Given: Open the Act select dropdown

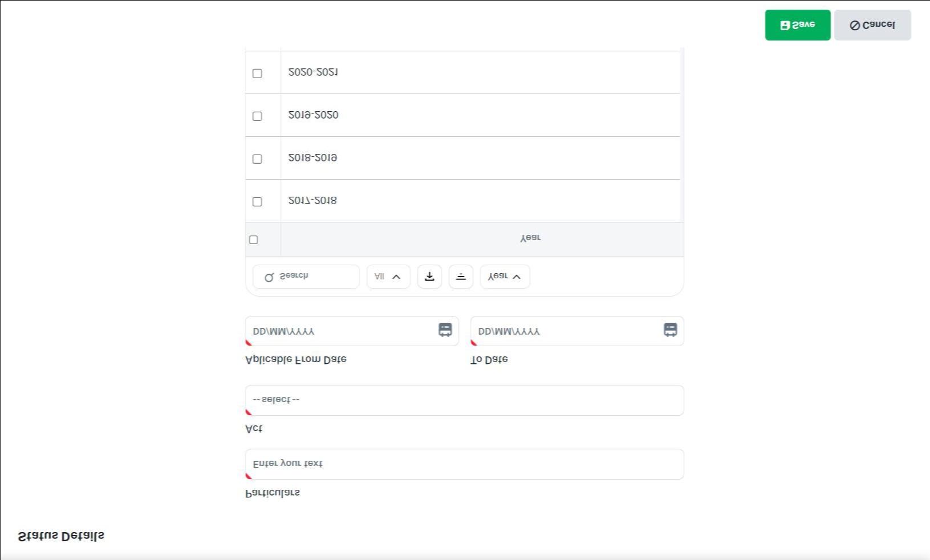Looking at the screenshot, I should (x=465, y=400).
